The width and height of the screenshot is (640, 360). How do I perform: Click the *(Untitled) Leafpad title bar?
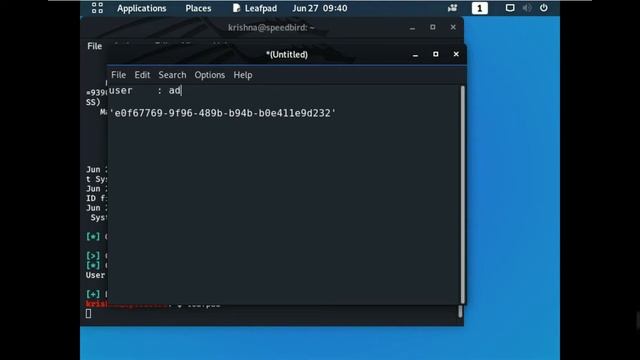tap(287, 55)
